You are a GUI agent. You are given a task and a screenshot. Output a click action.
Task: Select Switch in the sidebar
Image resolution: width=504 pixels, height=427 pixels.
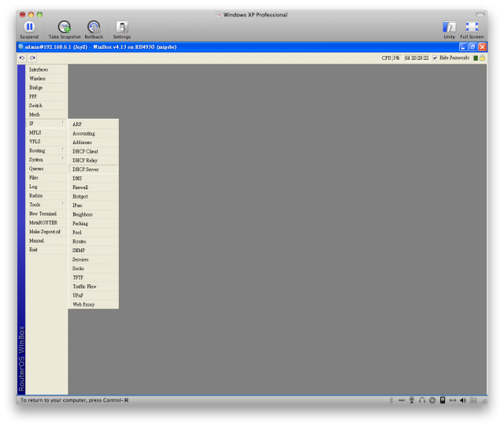(x=46, y=106)
